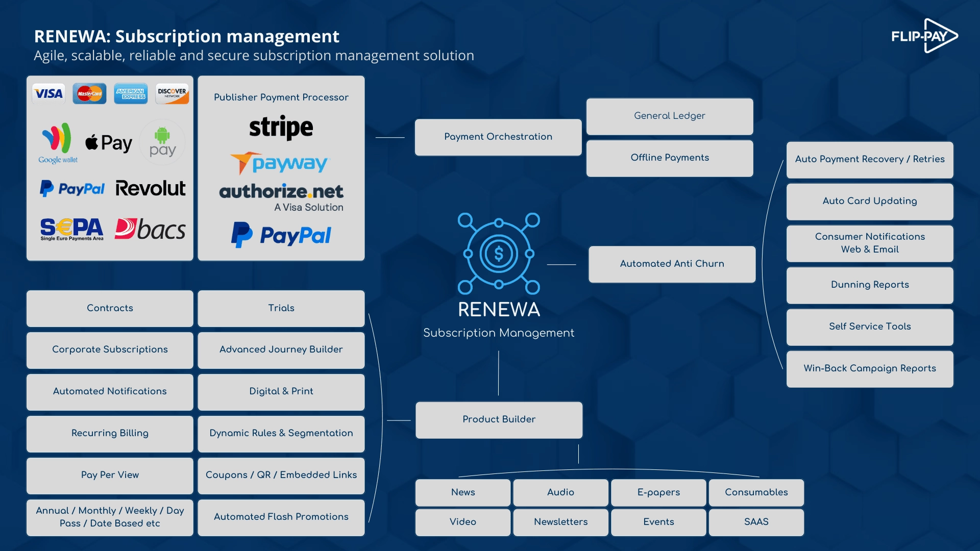Click the American Express logo
980x551 pixels.
(x=131, y=93)
